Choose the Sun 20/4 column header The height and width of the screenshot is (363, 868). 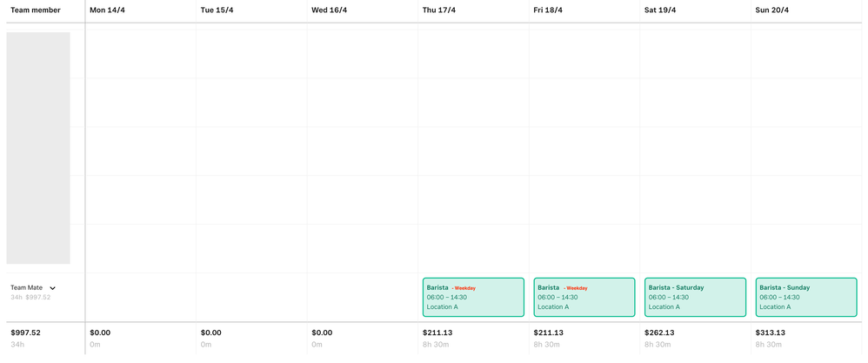click(771, 10)
